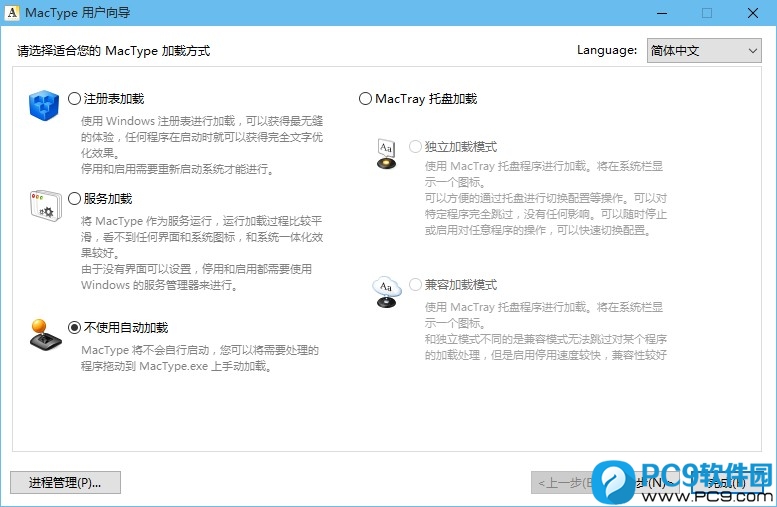777x507 pixels.
Task: Click the service window gear icon
Action: (x=46, y=206)
